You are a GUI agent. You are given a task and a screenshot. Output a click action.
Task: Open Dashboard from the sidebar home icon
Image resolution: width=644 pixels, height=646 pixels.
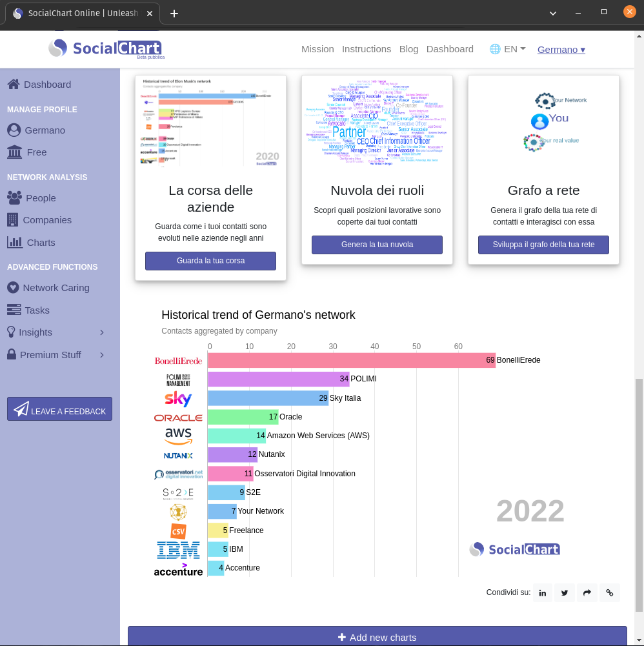click(13, 85)
